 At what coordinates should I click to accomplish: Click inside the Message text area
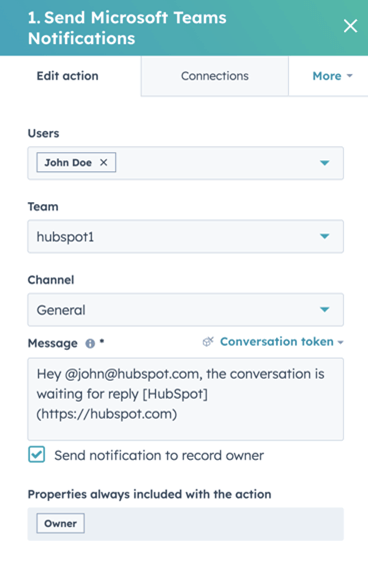(185, 399)
